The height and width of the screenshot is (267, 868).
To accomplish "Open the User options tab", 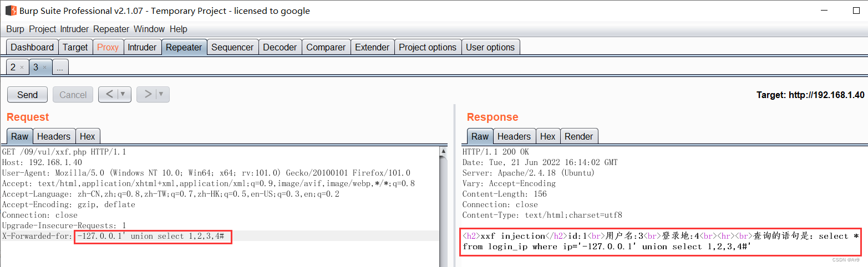I will [x=490, y=47].
